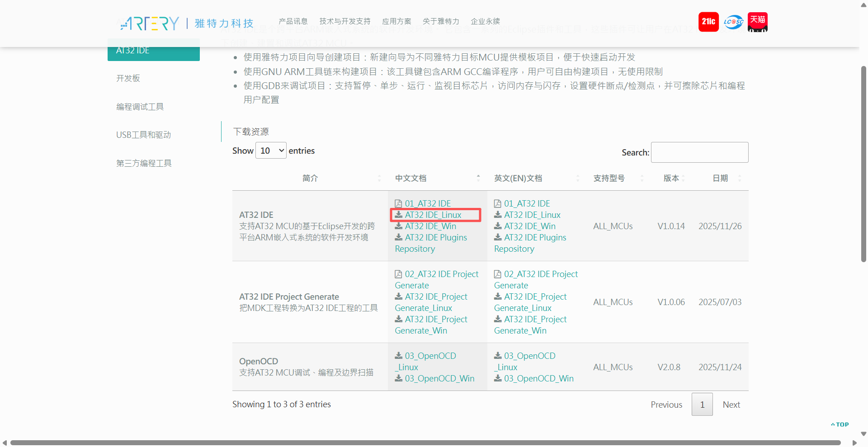Click download icon for Chinese 03_OpenOCD_Linux
Viewport: 868px width, 447px height.
point(399,355)
